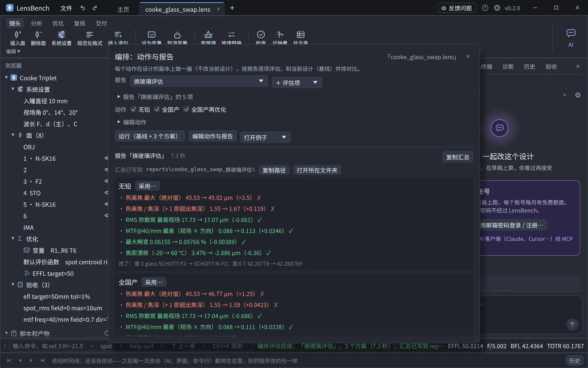This screenshot has height=368, width=588.
Task: Switch to the 交付 ribbon tab
Action: coord(101,23)
